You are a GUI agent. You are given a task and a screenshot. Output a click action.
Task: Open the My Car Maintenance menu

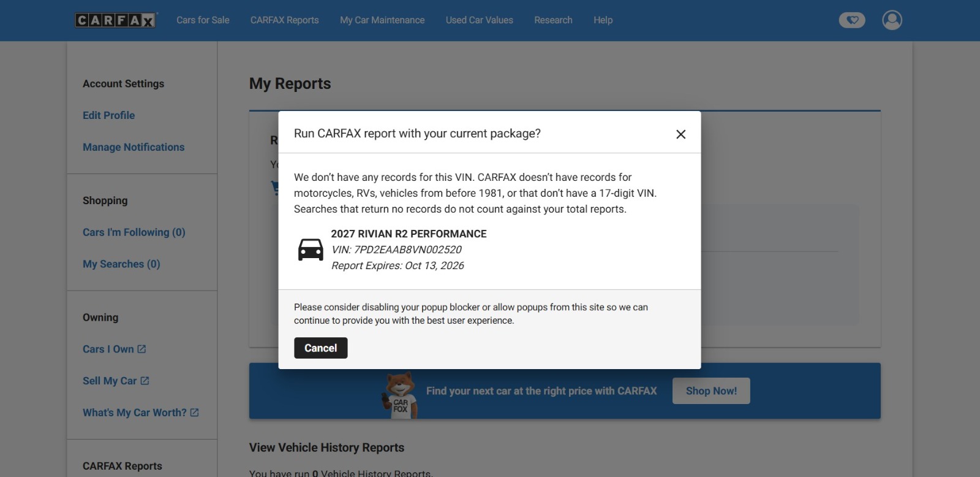382,20
